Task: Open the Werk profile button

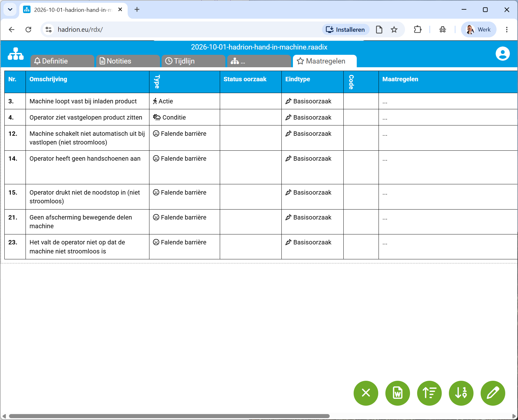Action: click(478, 30)
